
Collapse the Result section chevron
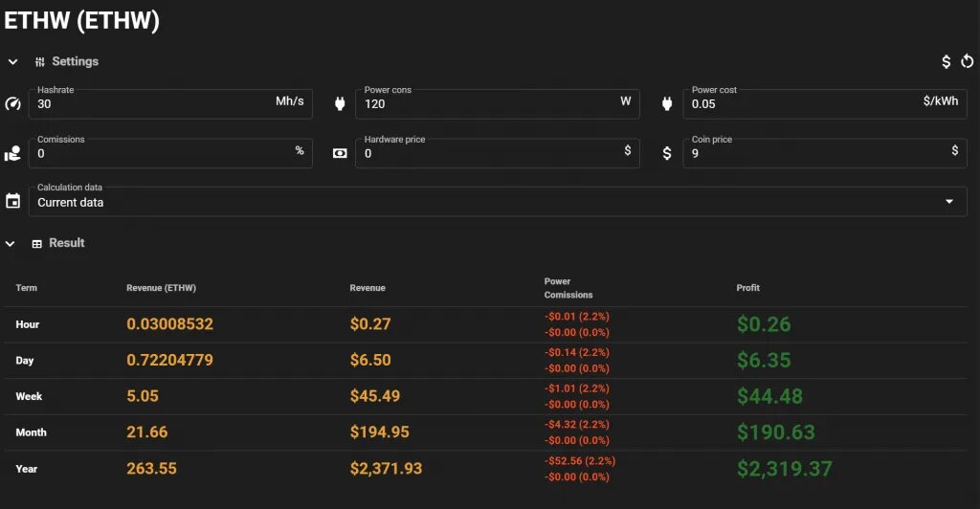click(10, 244)
